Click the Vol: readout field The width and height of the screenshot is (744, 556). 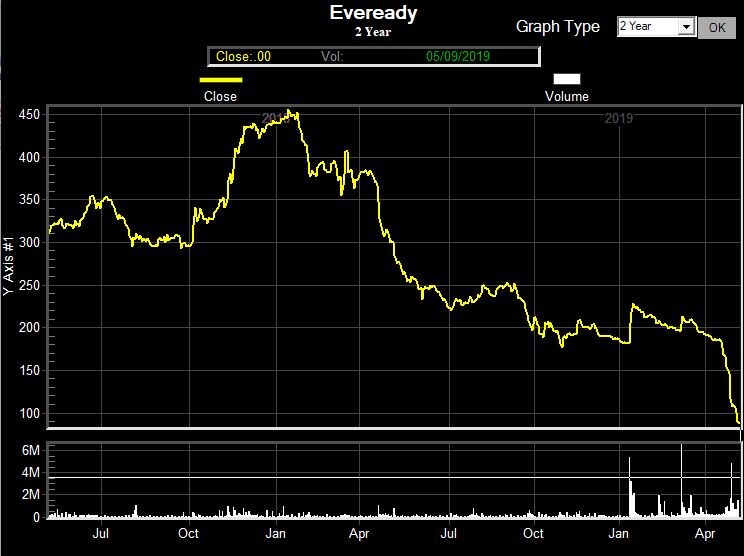333,57
